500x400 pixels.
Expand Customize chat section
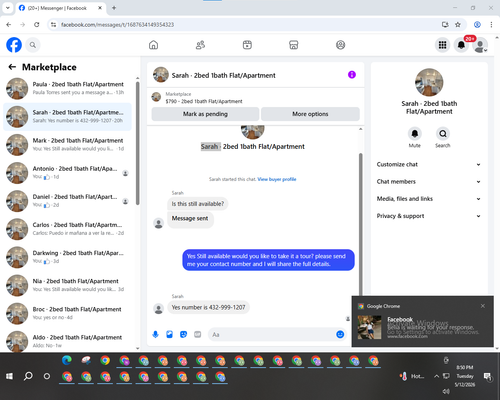[x=429, y=164]
